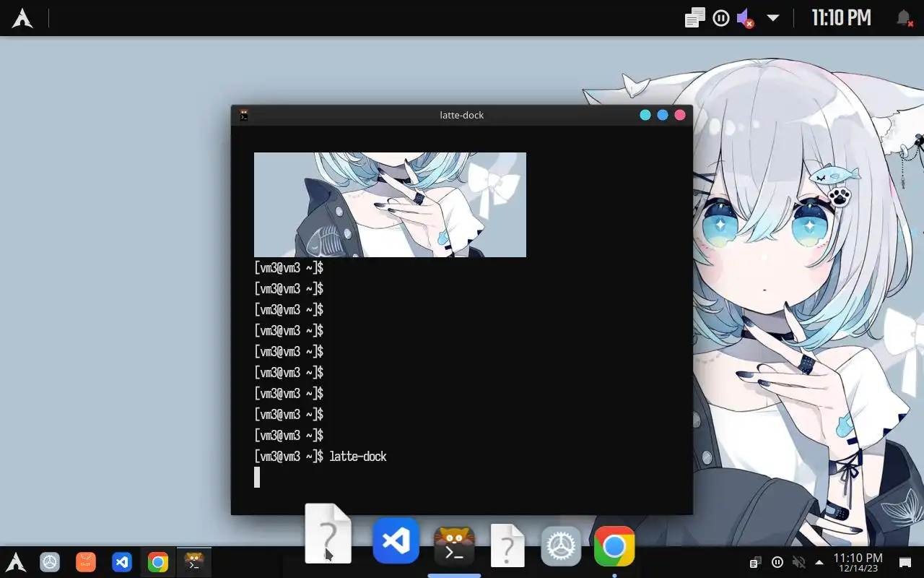The width and height of the screenshot is (924, 578).
Task: Open the large 11:10 PM clock
Action: click(x=841, y=17)
